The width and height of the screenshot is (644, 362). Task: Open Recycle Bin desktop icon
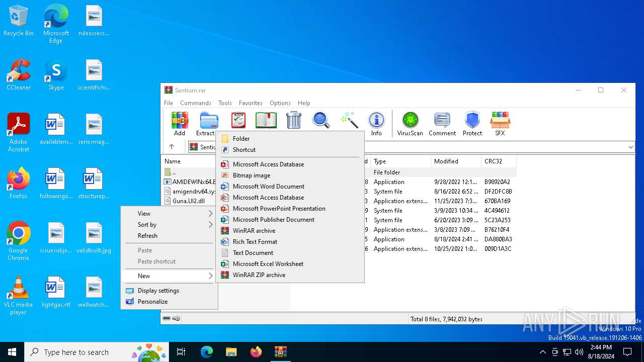pos(19,21)
